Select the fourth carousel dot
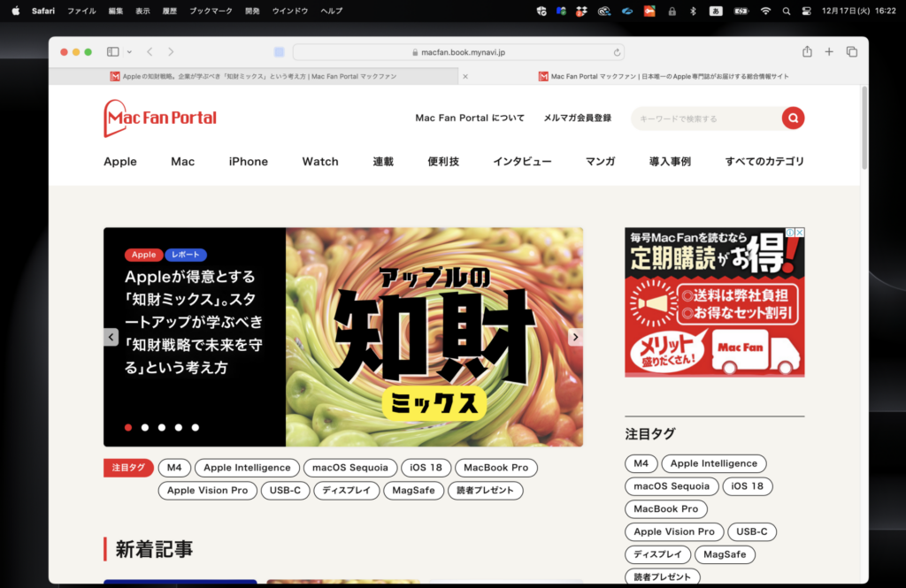This screenshot has height=588, width=906. pyautogui.click(x=179, y=427)
